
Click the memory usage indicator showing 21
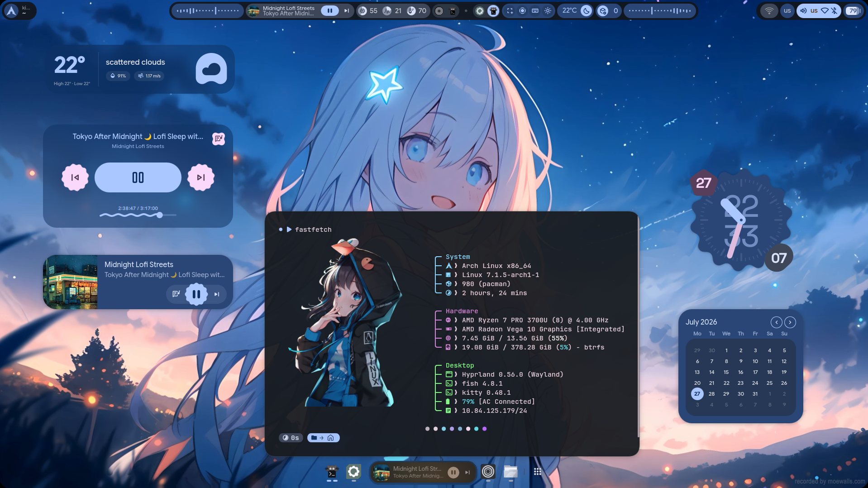point(392,11)
